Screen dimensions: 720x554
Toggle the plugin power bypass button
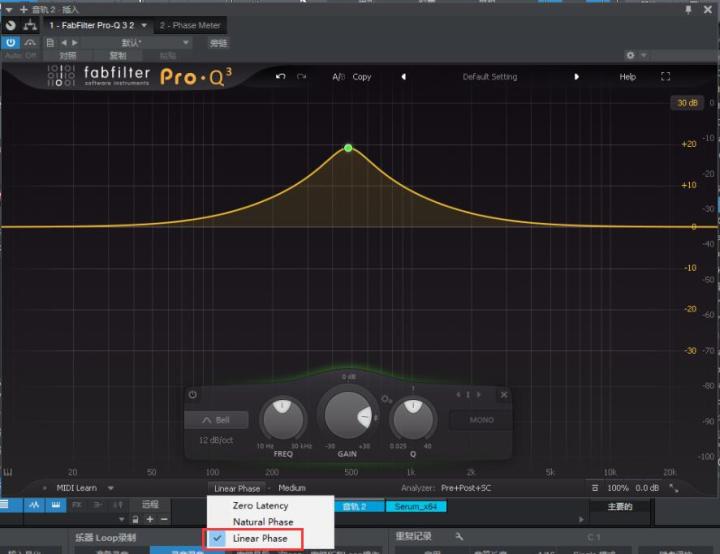[x=11, y=43]
